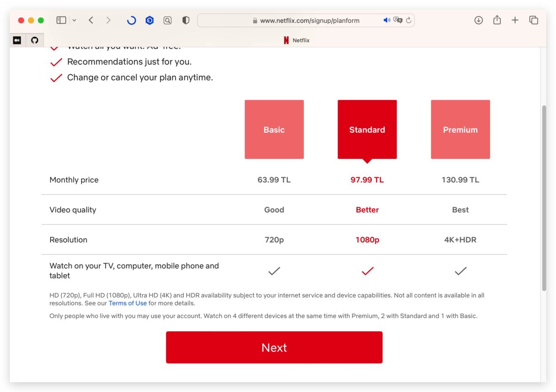Open the pinned GitHub tab
The image size is (556, 392).
(35, 40)
